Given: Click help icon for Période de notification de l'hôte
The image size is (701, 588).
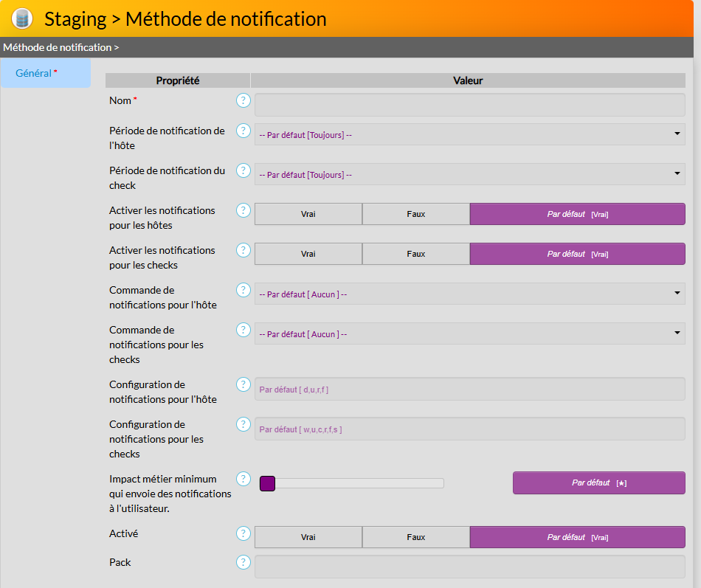Looking at the screenshot, I should point(244,131).
